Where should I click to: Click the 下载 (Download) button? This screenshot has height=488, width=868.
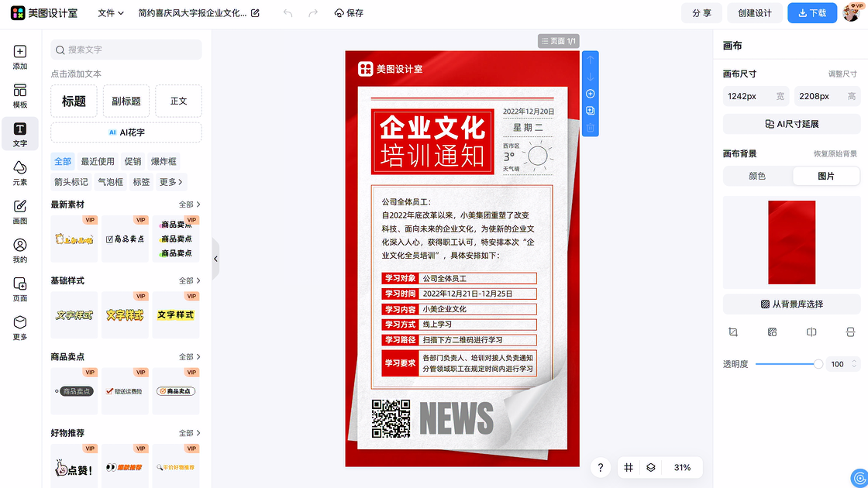(x=812, y=13)
